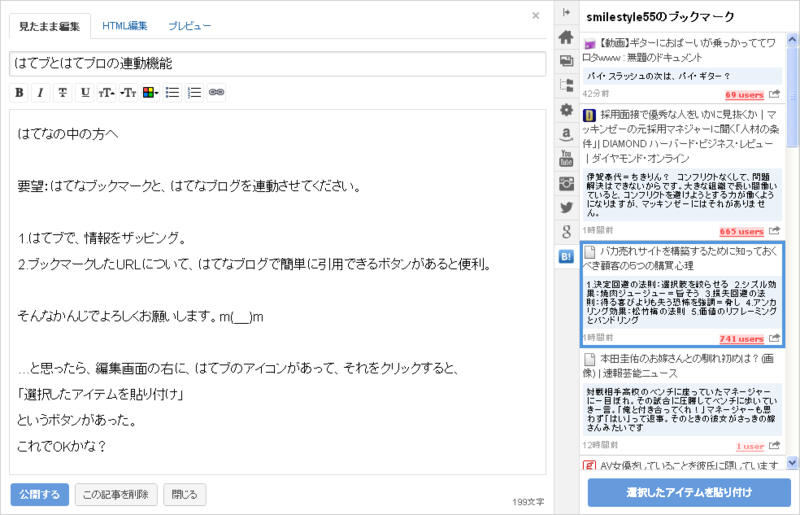800x515 pixels.
Task: Open the home icon in the sidebar
Action: tap(566, 37)
